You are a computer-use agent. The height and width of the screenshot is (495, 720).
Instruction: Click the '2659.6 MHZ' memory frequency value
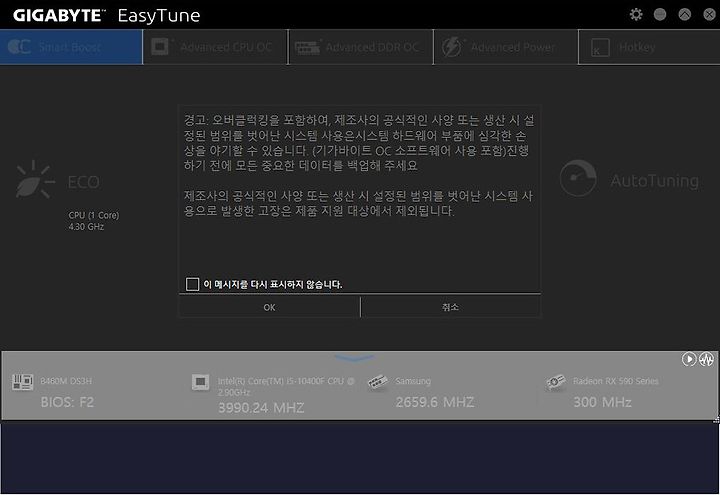[x=435, y=402]
